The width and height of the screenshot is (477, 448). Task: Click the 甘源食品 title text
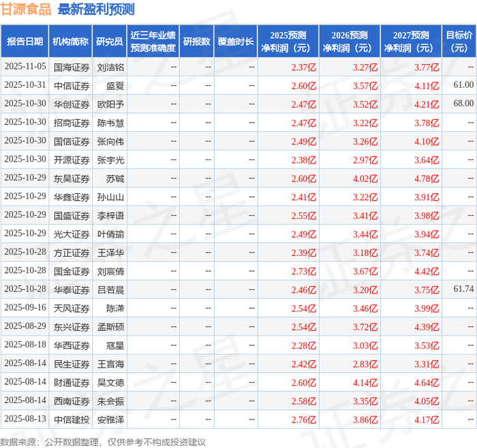click(x=26, y=10)
